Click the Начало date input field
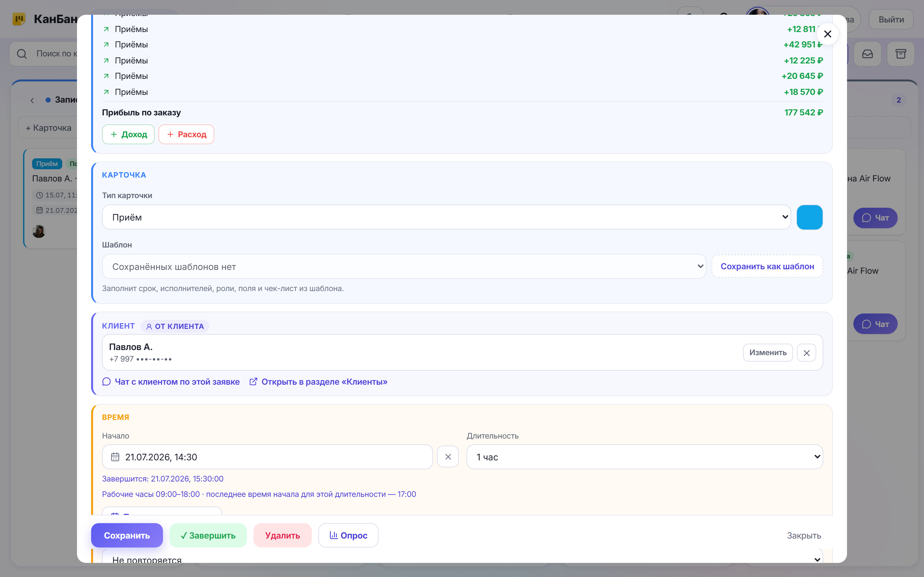Screen dimensions: 924x577 point(267,457)
